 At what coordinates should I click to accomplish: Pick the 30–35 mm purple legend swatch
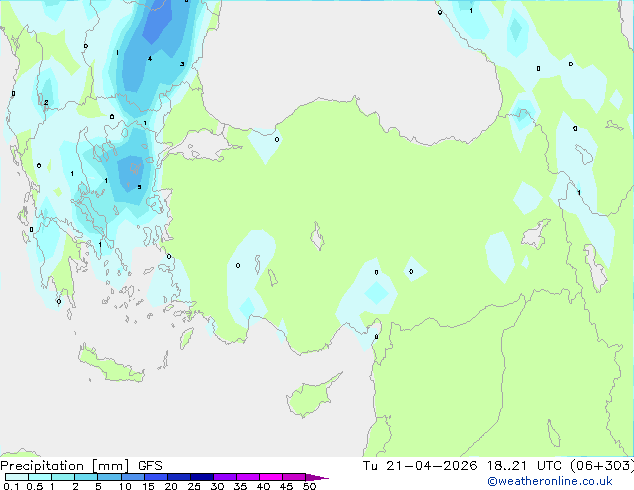[x=225, y=477]
